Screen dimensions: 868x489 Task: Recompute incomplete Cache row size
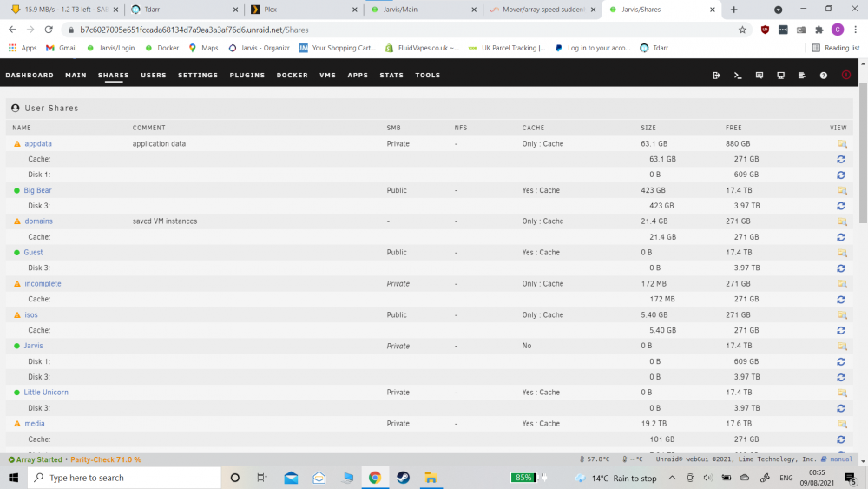pyautogui.click(x=841, y=299)
